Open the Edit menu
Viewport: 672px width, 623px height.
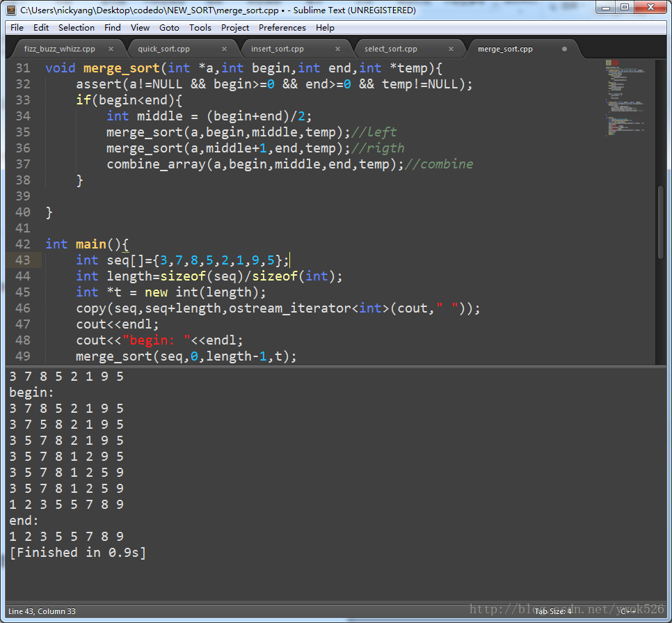point(41,27)
